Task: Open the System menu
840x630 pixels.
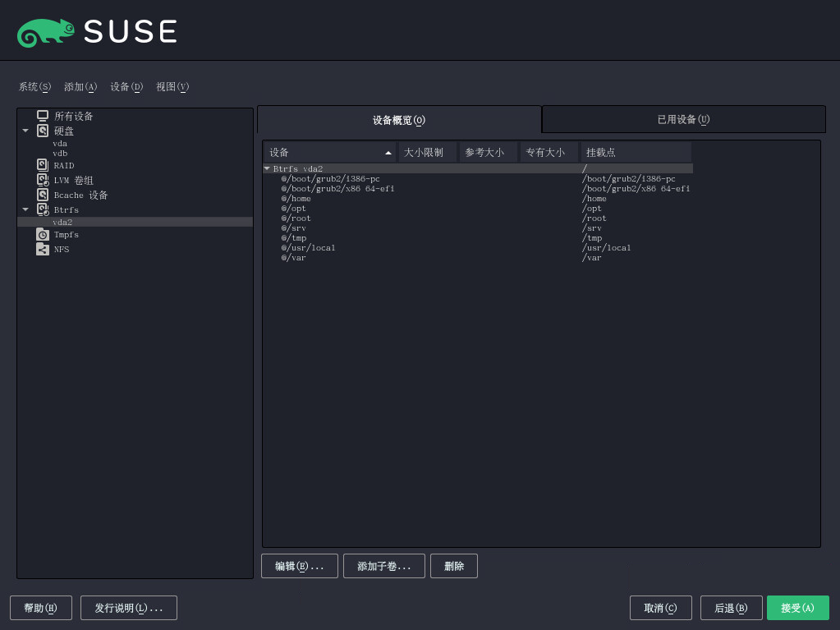Action: (34, 87)
